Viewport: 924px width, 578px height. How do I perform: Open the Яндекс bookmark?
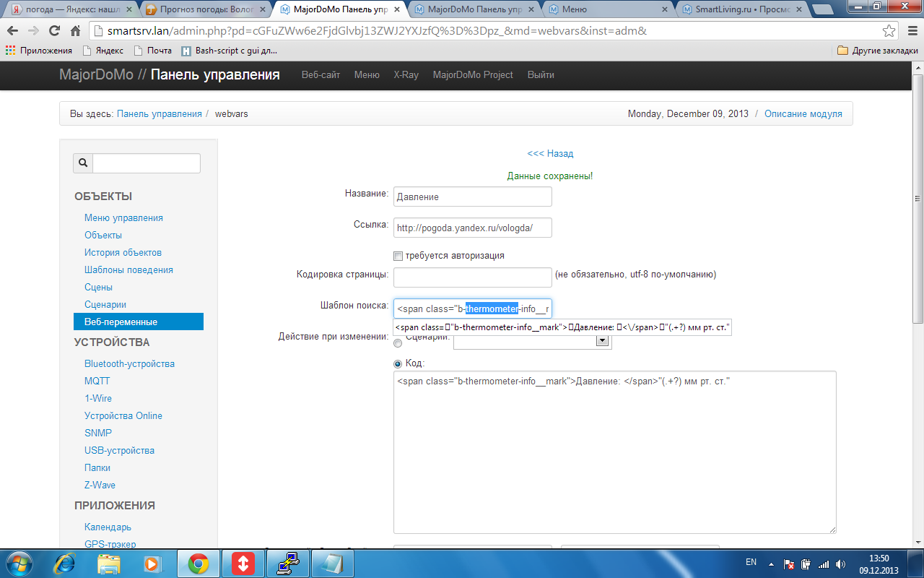(x=103, y=51)
